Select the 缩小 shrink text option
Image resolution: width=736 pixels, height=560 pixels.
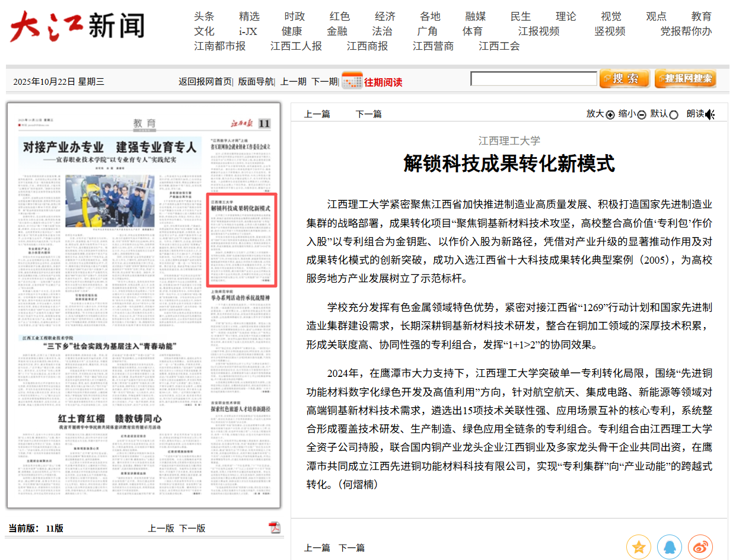click(x=641, y=115)
